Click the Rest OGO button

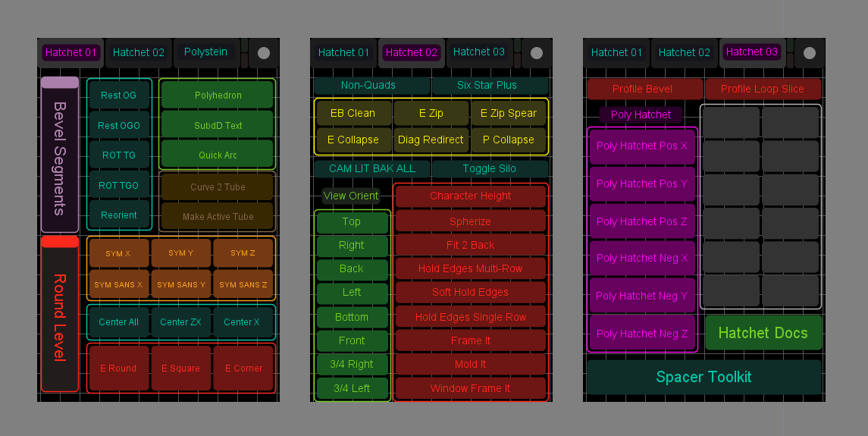(x=118, y=126)
